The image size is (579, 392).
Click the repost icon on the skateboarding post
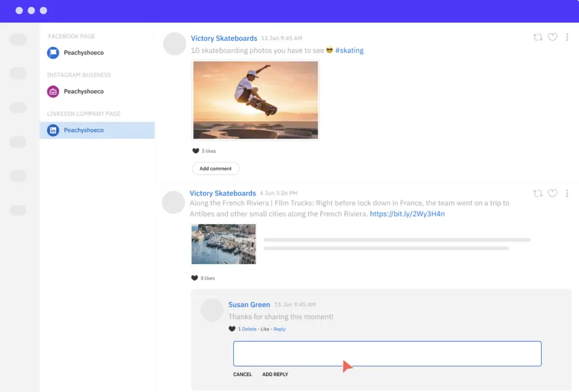pos(538,36)
